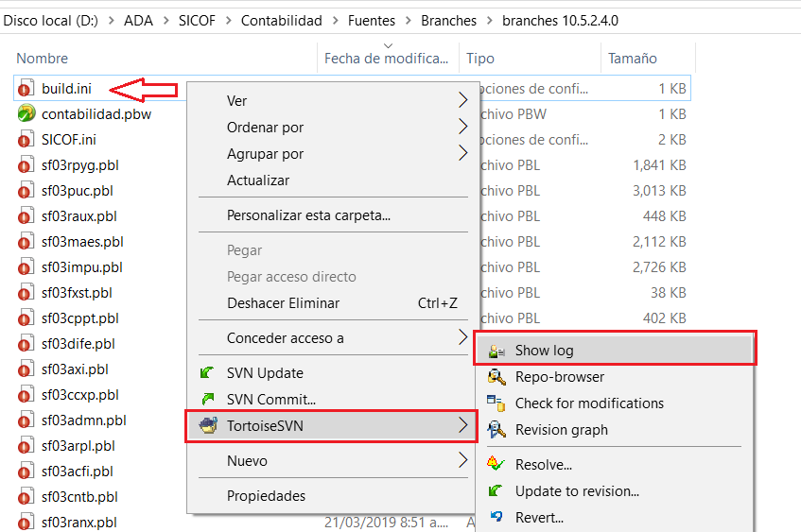Screen dimensions: 801x532
Task: Click the SVN Update green arrow icon
Action: tap(209, 373)
